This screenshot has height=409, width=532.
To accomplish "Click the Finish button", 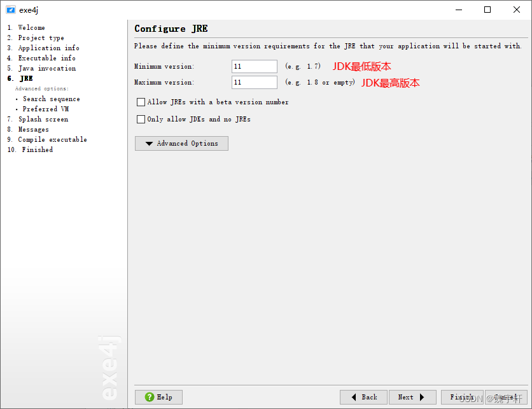I will [463, 397].
